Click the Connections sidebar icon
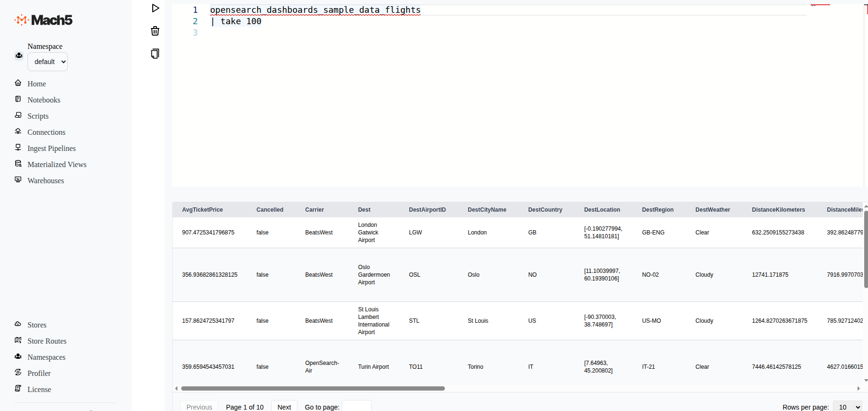Screen dimensions: 868x411 click(x=18, y=131)
